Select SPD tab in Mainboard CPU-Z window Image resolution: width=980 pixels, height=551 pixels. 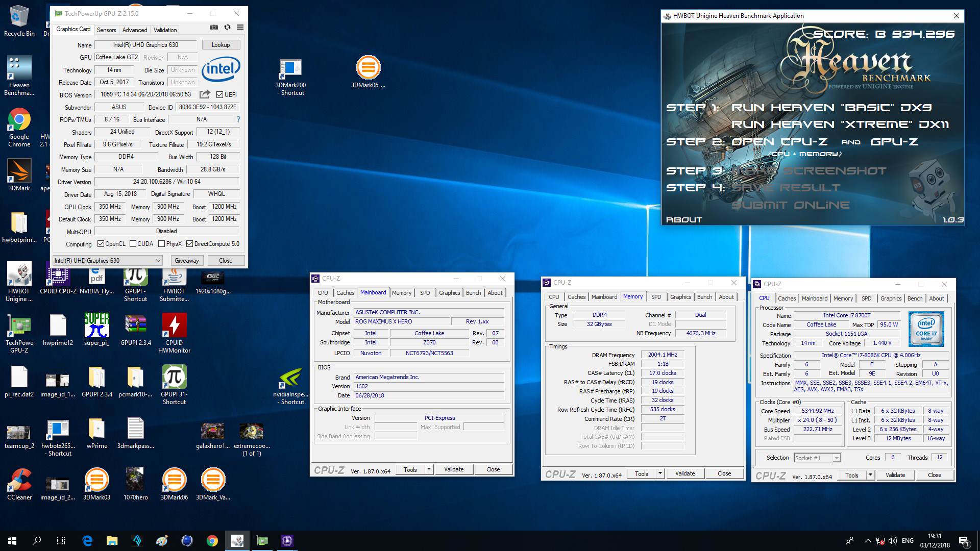425,293
